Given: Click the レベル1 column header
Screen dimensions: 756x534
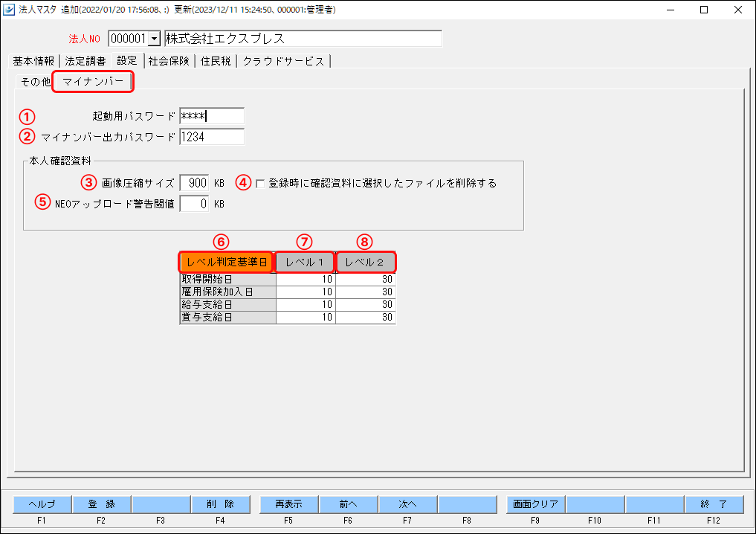Looking at the screenshot, I should 304,262.
